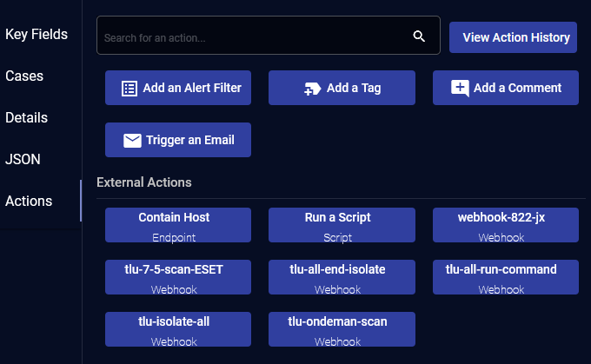Image resolution: width=591 pixels, height=364 pixels.
Task: Open the Details tab
Action: [x=27, y=117]
